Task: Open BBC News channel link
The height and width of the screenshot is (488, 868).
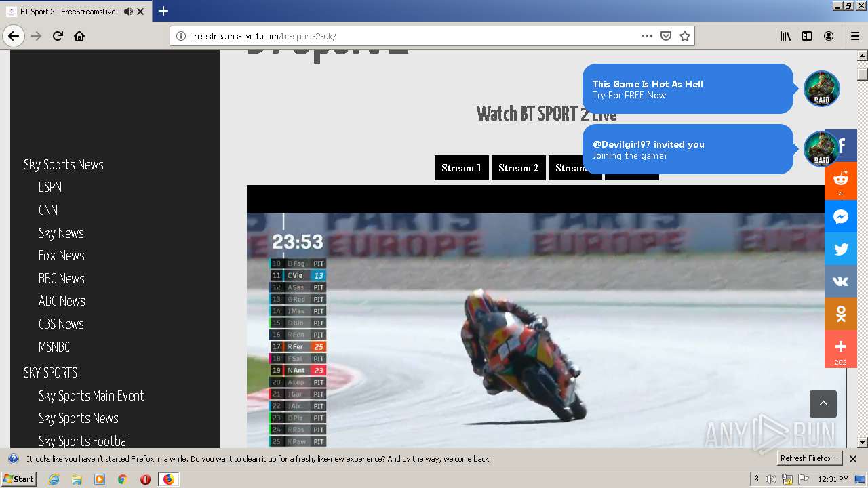Action: (x=62, y=279)
